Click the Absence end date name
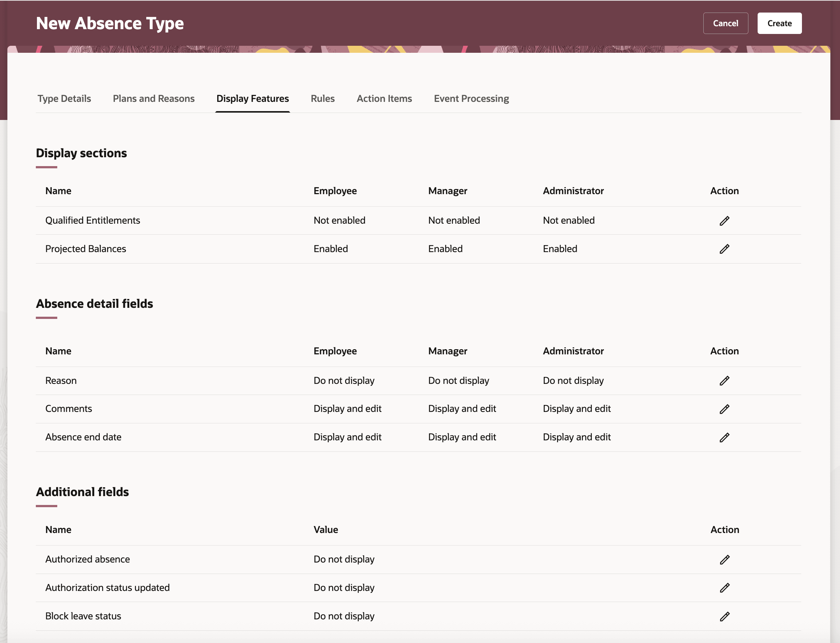 tap(83, 437)
